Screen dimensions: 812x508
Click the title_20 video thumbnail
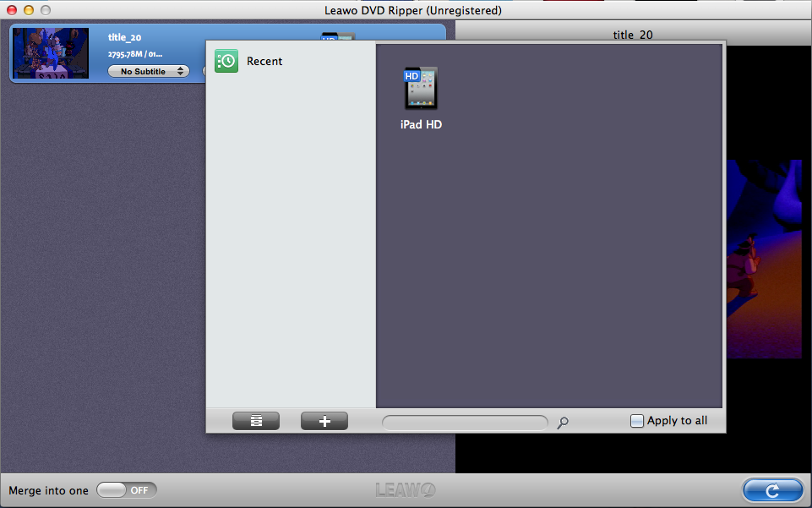(x=52, y=53)
